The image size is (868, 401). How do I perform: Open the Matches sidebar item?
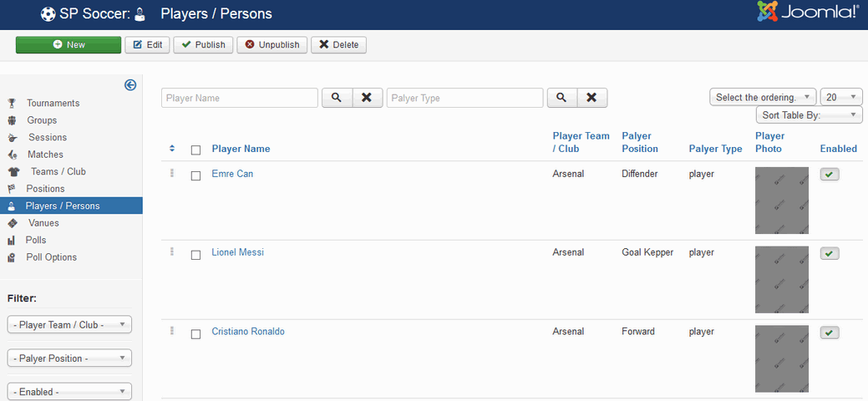(45, 155)
